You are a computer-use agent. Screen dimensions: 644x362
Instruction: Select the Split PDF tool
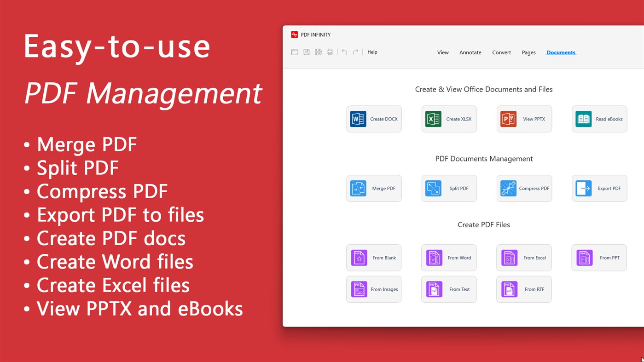[449, 188]
